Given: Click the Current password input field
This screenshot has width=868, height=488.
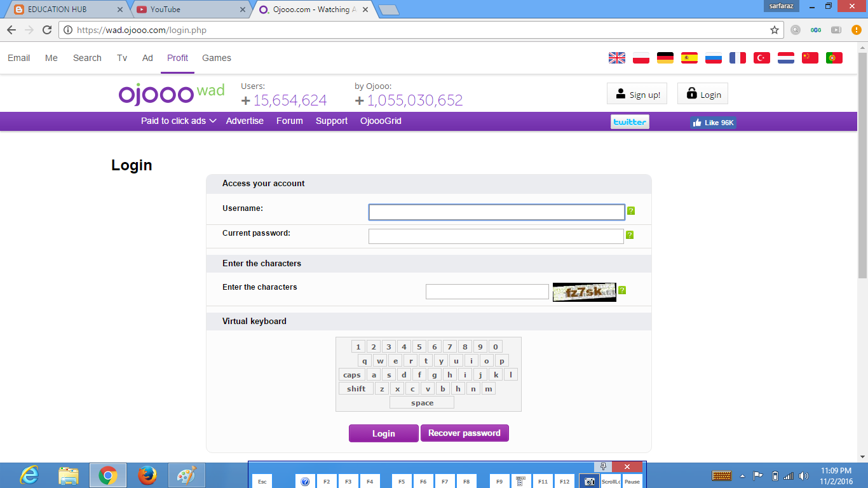Looking at the screenshot, I should point(496,236).
